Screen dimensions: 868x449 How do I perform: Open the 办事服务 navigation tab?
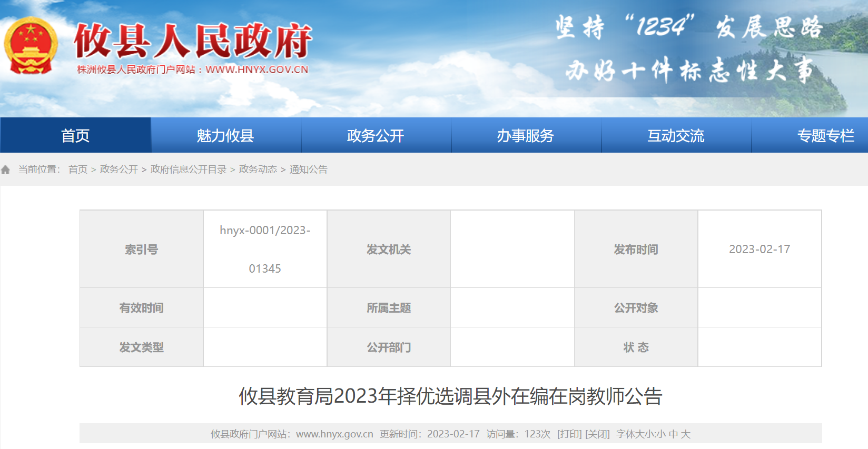[x=526, y=135]
